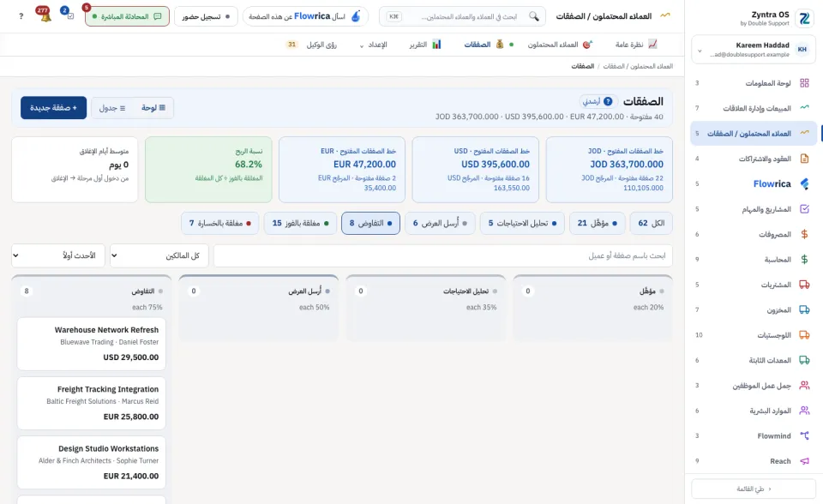The height and width of the screenshot is (504, 823).
Task: Open Flowrica sidebar icon
Action: (x=804, y=183)
